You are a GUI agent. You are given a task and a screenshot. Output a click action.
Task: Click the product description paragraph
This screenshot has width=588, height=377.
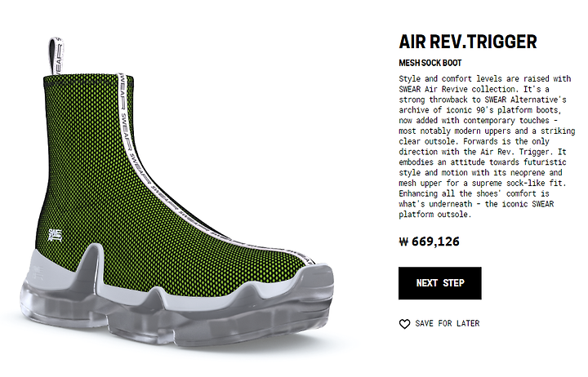pos(487,147)
